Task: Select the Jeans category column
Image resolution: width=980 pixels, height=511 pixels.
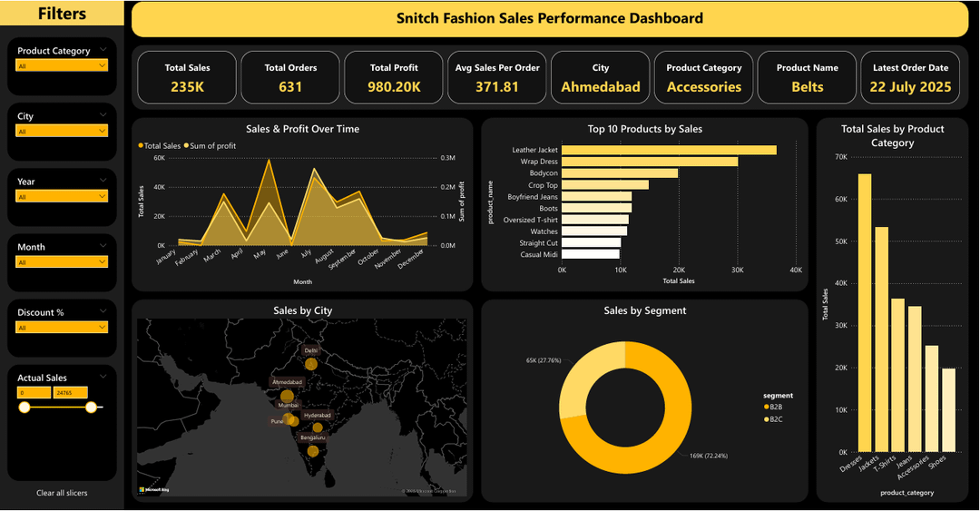Action: [915, 379]
